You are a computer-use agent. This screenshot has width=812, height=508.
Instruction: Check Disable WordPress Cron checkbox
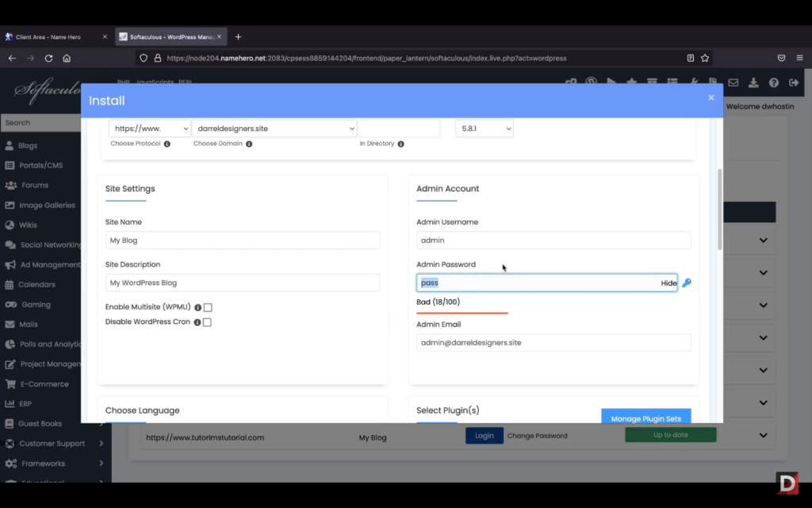[x=207, y=322]
